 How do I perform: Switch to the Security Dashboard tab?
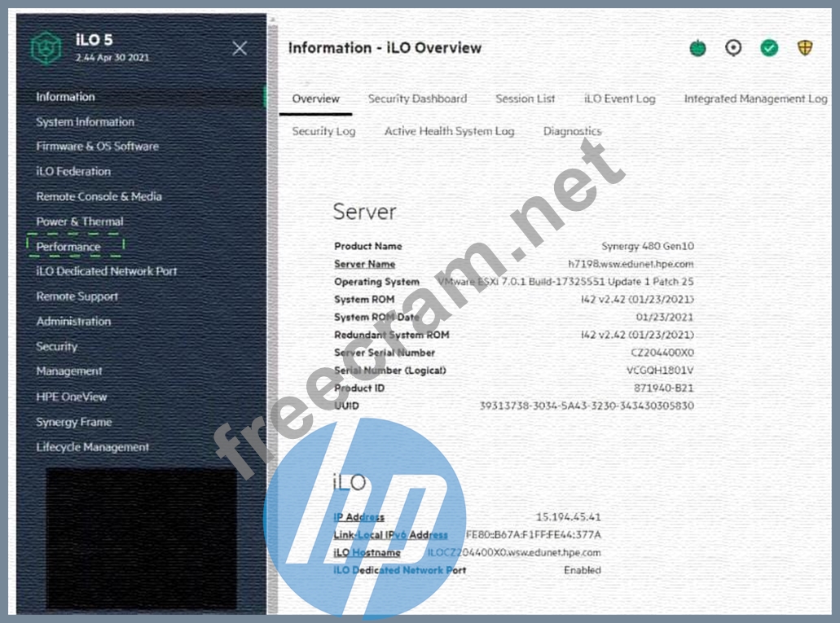417,99
